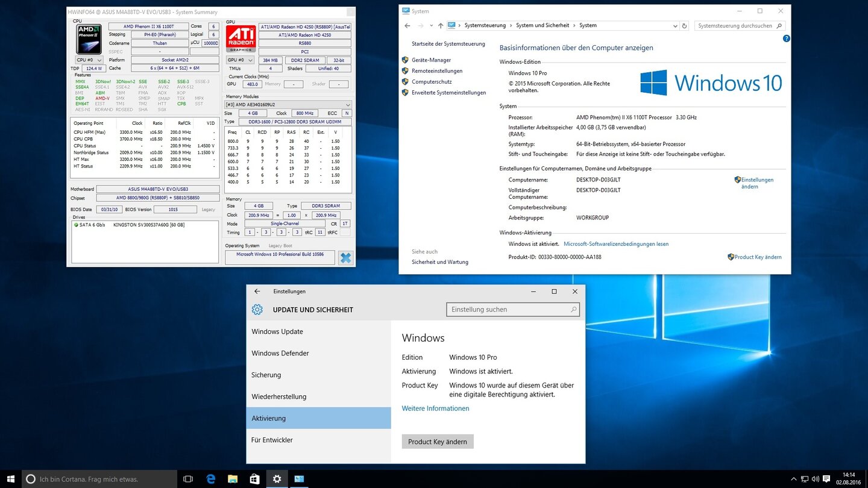Click the Windows 10 logo in System window
The image size is (868, 488).
point(711,83)
